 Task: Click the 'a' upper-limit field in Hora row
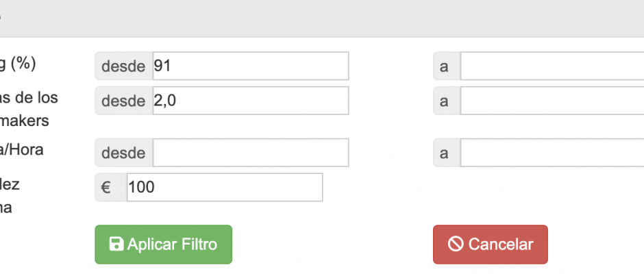point(552,153)
